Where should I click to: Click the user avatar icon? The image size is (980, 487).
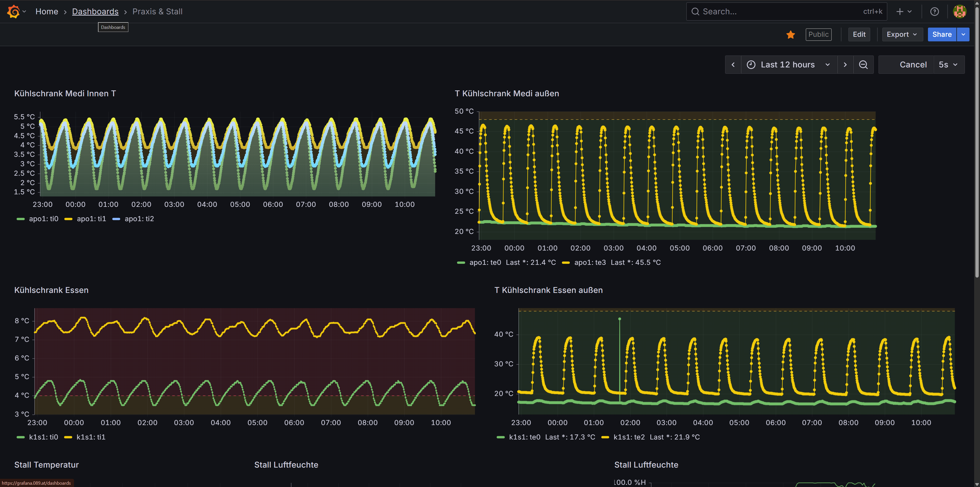tap(960, 11)
